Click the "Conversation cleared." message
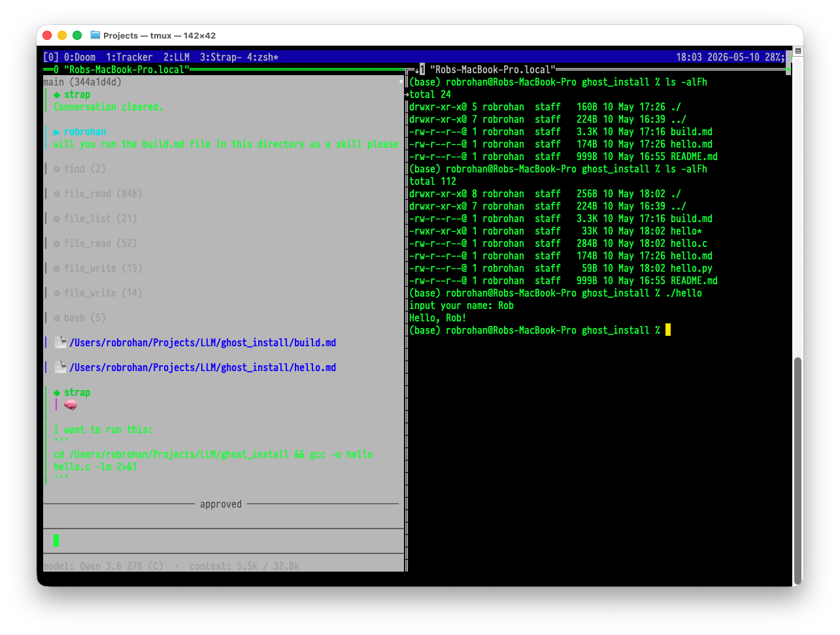 coord(109,107)
